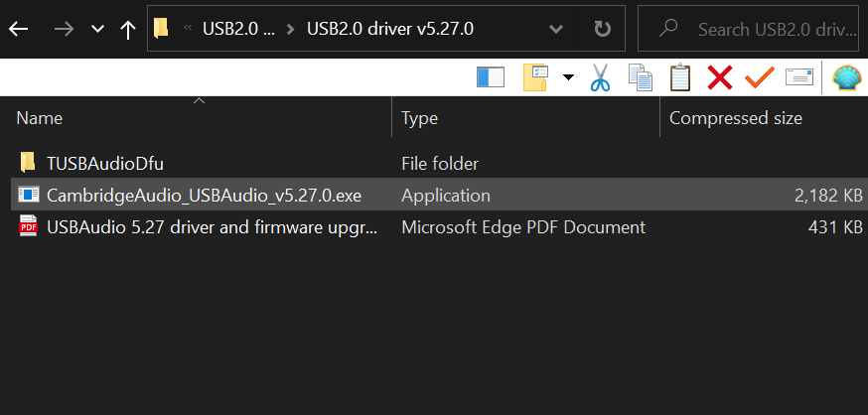
Task: Click the orange checkmark icon
Action: click(759, 77)
